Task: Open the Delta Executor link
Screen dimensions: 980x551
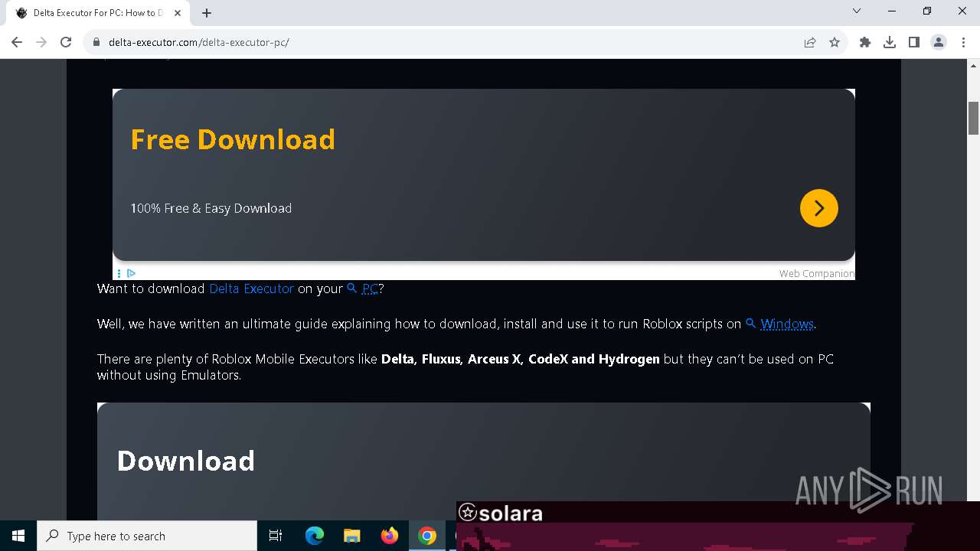Action: point(251,289)
